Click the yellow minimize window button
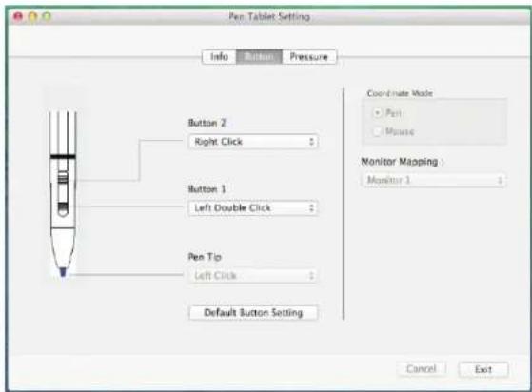The height and width of the screenshot is (392, 532). click(32, 16)
